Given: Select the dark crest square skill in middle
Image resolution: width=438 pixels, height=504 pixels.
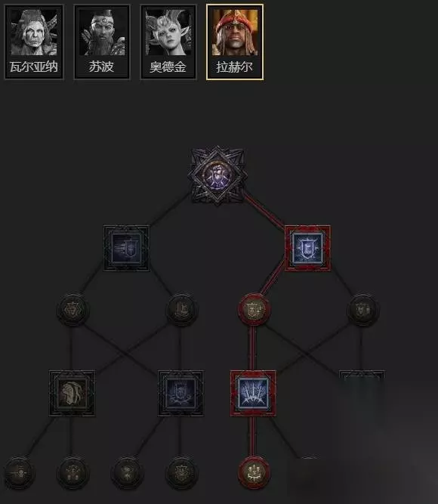Looking at the screenshot, I should click(x=180, y=394).
